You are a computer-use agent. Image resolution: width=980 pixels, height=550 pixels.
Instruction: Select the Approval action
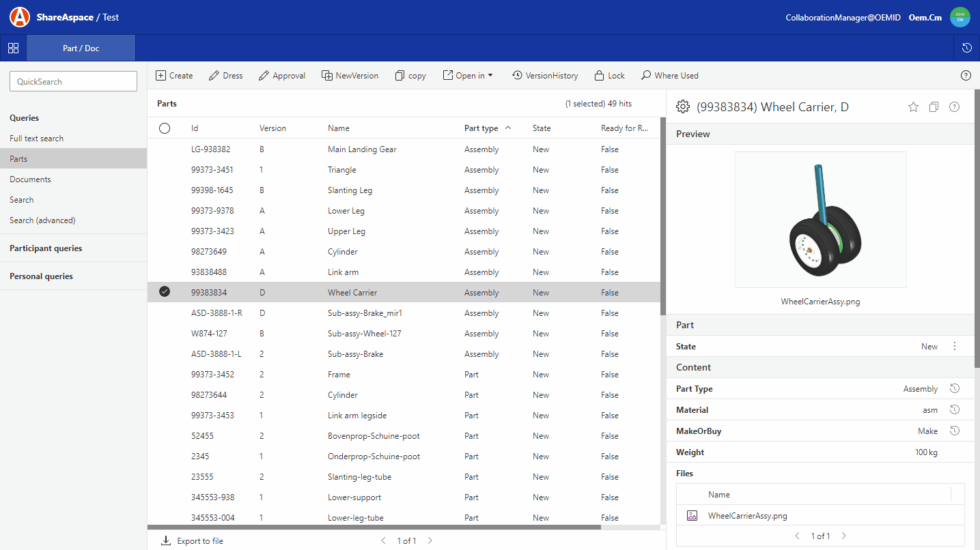(282, 75)
